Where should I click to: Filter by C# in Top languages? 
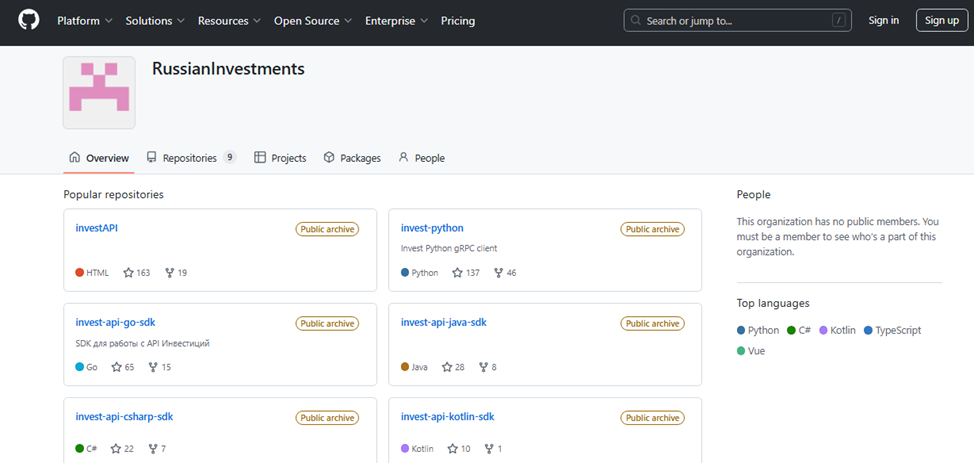pos(799,330)
